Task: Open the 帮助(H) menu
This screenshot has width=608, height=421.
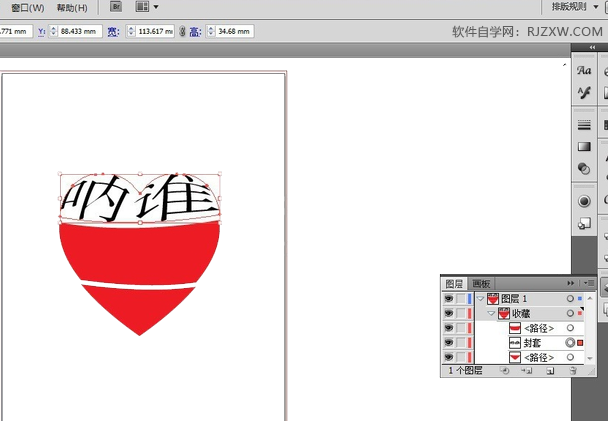Action: tap(72, 7)
